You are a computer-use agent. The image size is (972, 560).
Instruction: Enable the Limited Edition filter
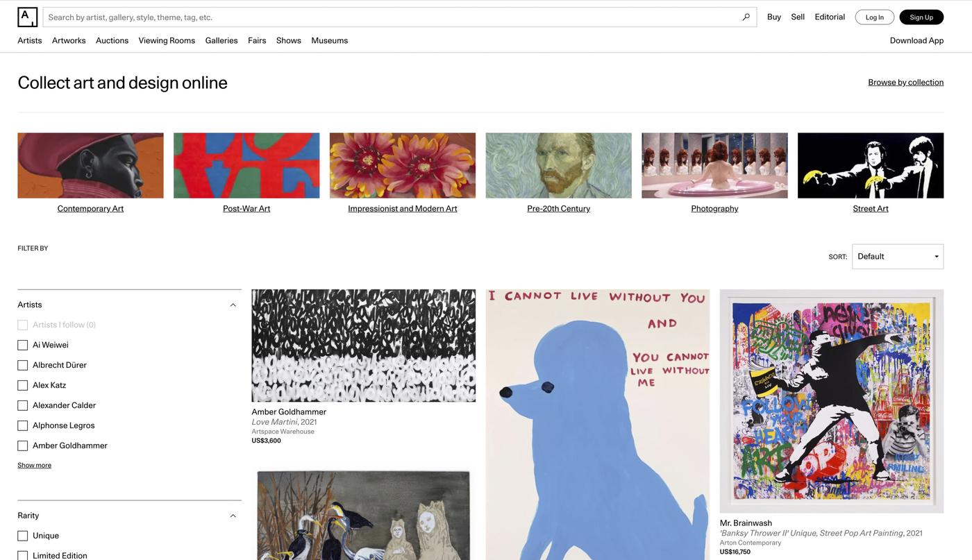click(22, 555)
